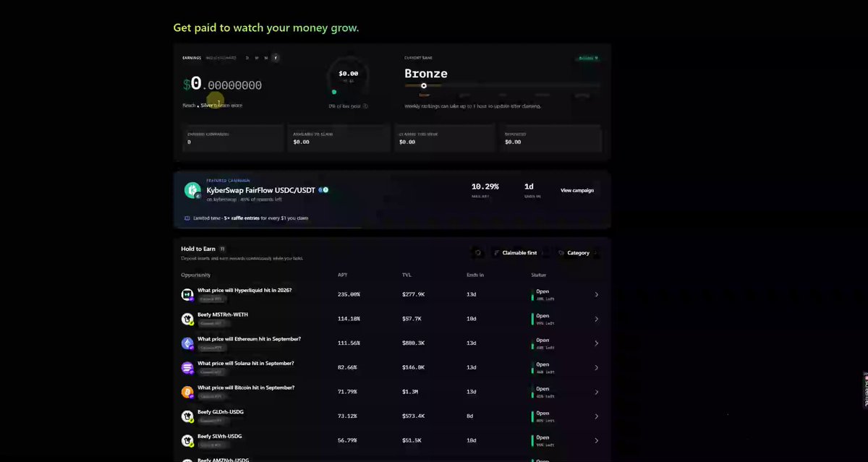Expand the Beefy MSTRrh-WETH row chevron
Image resolution: width=868 pixels, height=462 pixels.
pos(597,319)
